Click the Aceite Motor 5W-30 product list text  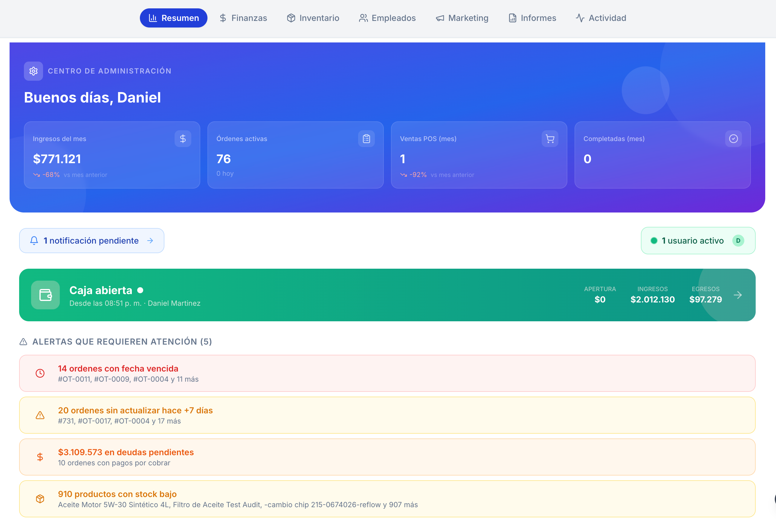(x=238, y=505)
